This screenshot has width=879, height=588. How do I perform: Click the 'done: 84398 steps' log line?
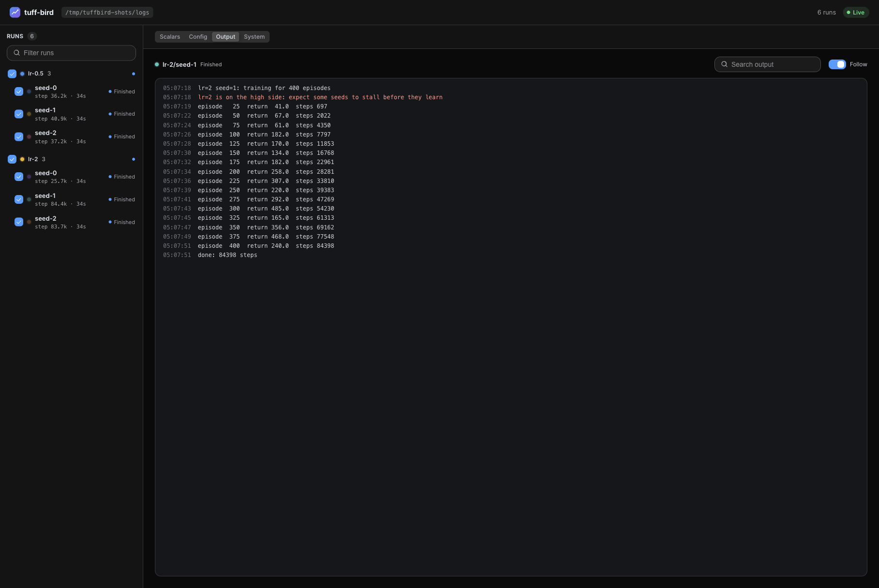click(227, 255)
